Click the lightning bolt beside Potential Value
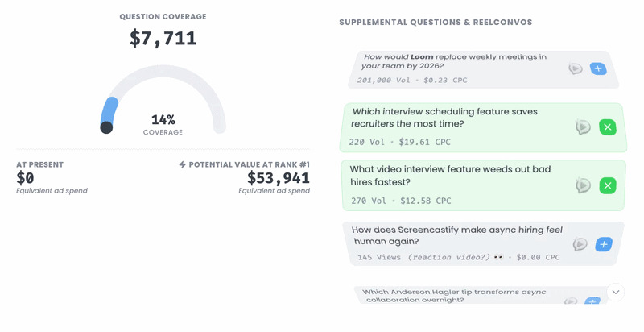Viewport: 644px width, 332px height. click(x=183, y=165)
